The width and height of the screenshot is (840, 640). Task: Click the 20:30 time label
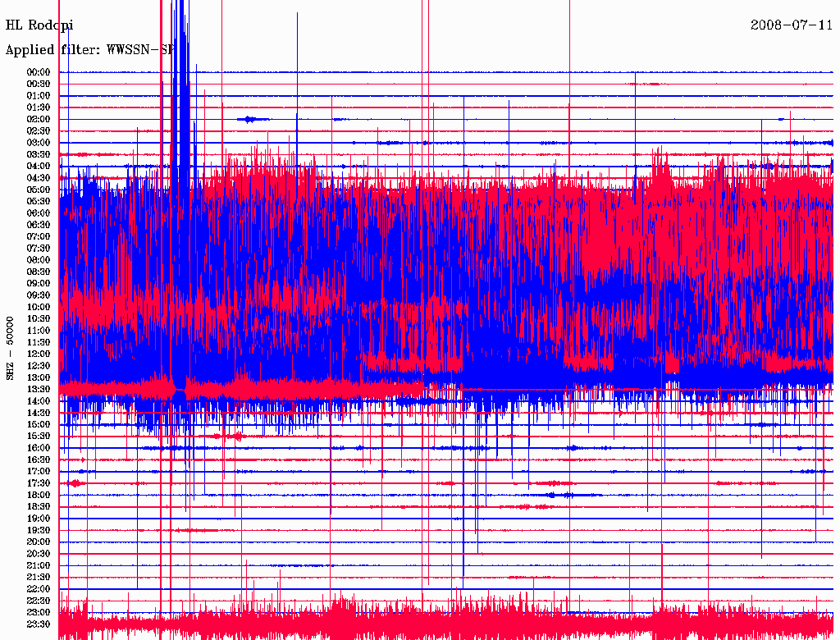(x=39, y=554)
